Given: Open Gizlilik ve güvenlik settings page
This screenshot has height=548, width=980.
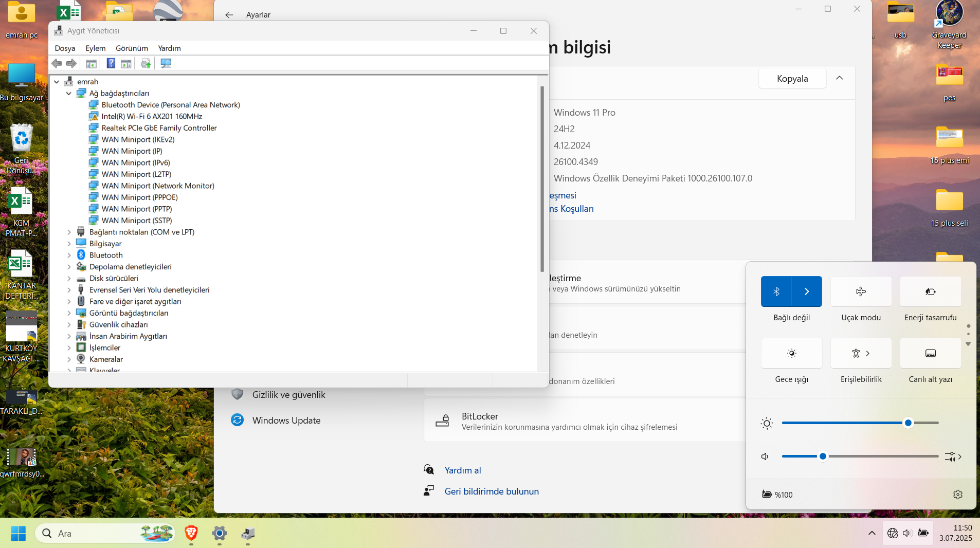Looking at the screenshot, I should [x=288, y=395].
